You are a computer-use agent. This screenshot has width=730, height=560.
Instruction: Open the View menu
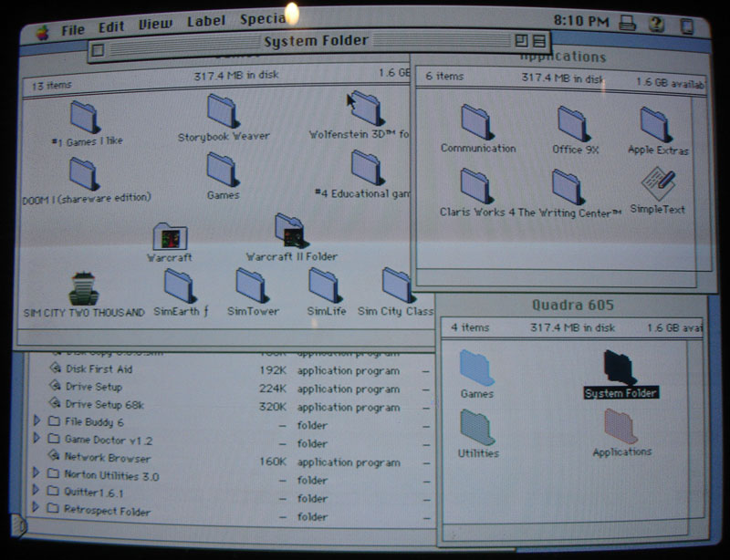(155, 25)
